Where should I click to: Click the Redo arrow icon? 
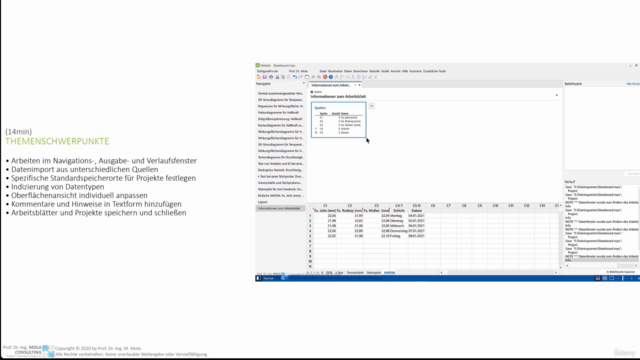pyautogui.click(x=300, y=77)
